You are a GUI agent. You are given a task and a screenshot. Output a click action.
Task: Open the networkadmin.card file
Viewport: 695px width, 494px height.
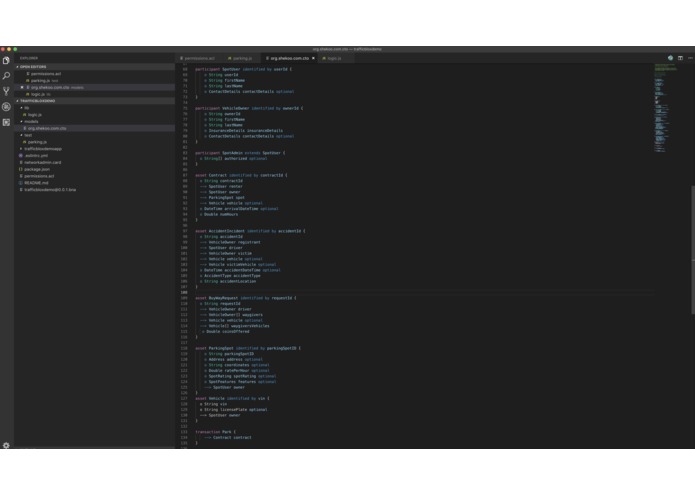coord(43,163)
